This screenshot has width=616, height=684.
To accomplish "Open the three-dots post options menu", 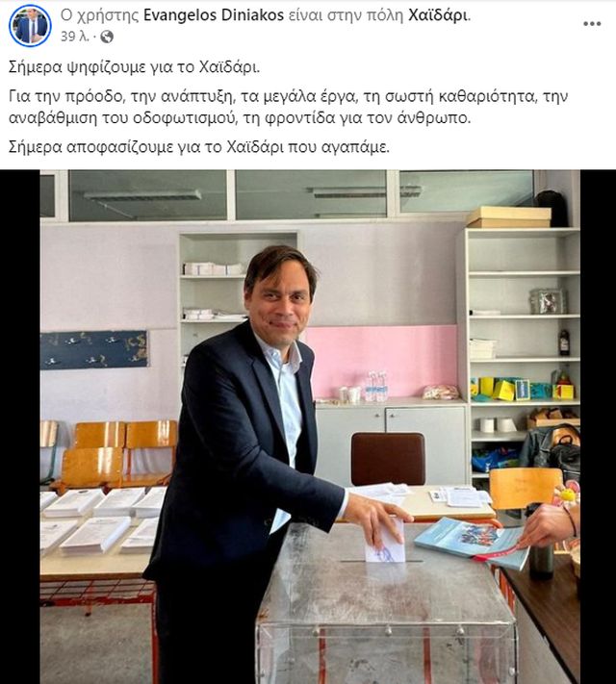I will (x=592, y=24).
